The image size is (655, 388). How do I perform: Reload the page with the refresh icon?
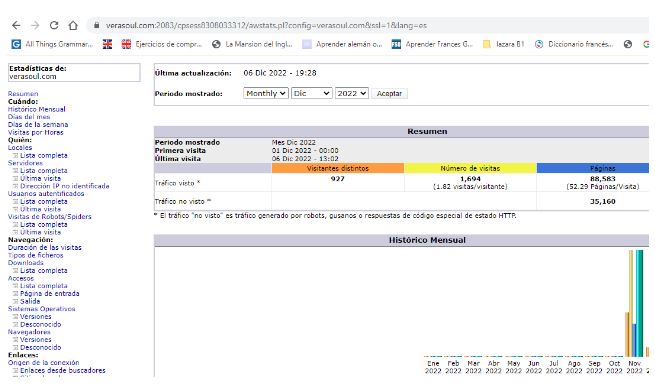[54, 25]
